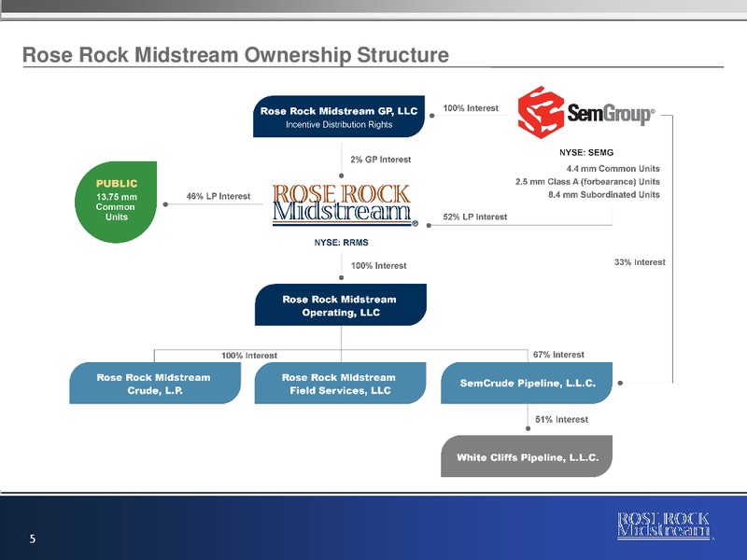
Task: Click the Rose Rock Midstream center logo
Action: click(x=345, y=205)
